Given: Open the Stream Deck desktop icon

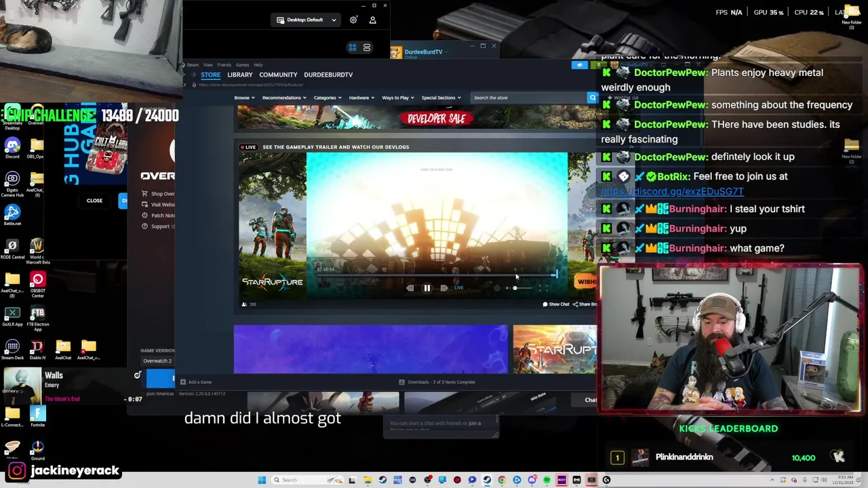Looking at the screenshot, I should pos(12,349).
